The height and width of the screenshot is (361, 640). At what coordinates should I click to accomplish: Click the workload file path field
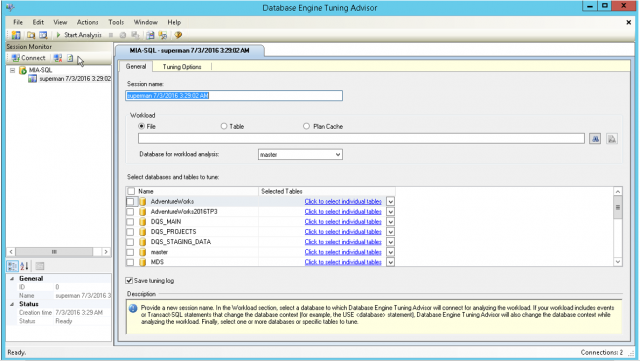[361, 139]
